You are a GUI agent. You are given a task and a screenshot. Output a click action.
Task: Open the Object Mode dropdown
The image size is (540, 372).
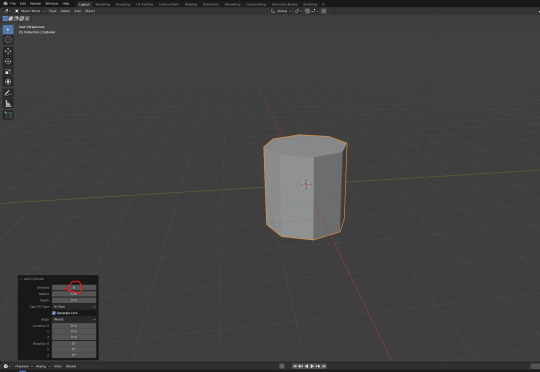tap(30, 11)
